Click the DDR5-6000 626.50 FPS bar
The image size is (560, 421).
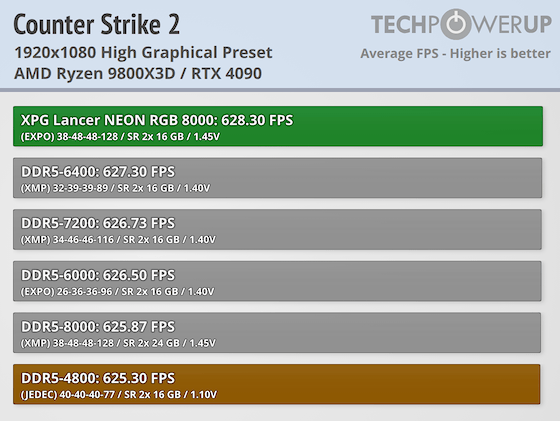[277, 281]
